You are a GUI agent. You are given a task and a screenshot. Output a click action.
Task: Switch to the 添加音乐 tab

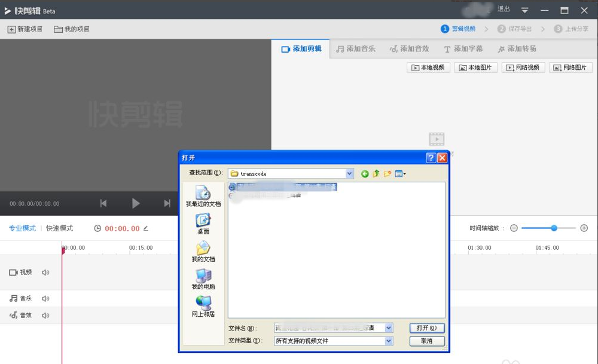tap(356, 49)
